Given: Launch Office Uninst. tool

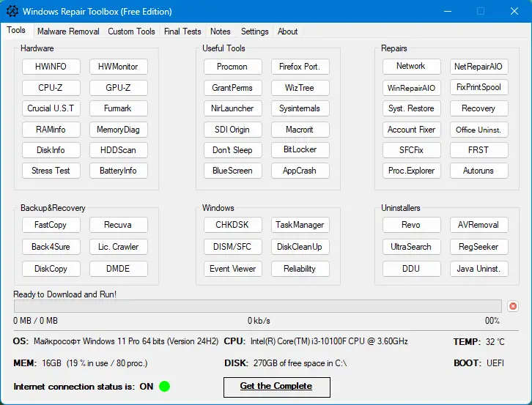Looking at the screenshot, I should pyautogui.click(x=479, y=129).
